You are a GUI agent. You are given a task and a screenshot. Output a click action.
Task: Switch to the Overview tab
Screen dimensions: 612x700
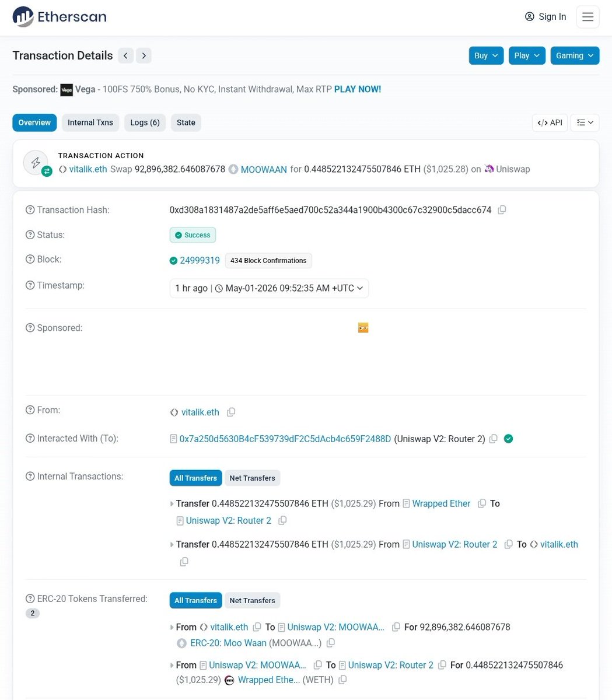pos(34,123)
